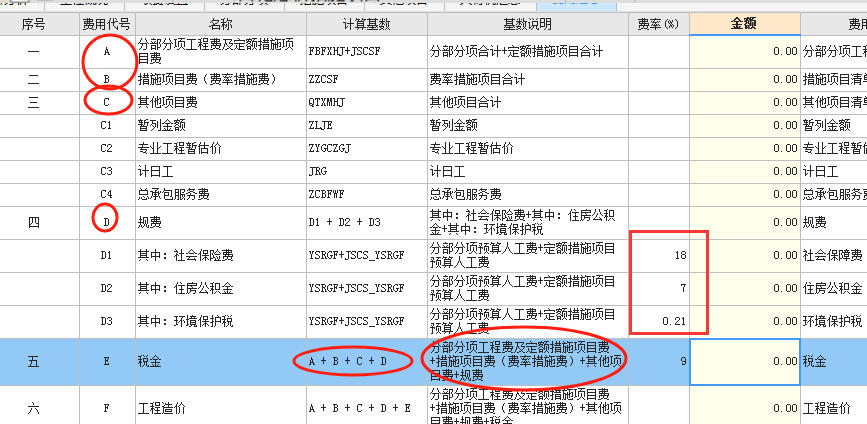Click tax calculation base A + B + C + D
Image resolution: width=867 pixels, height=424 pixels.
point(367,362)
